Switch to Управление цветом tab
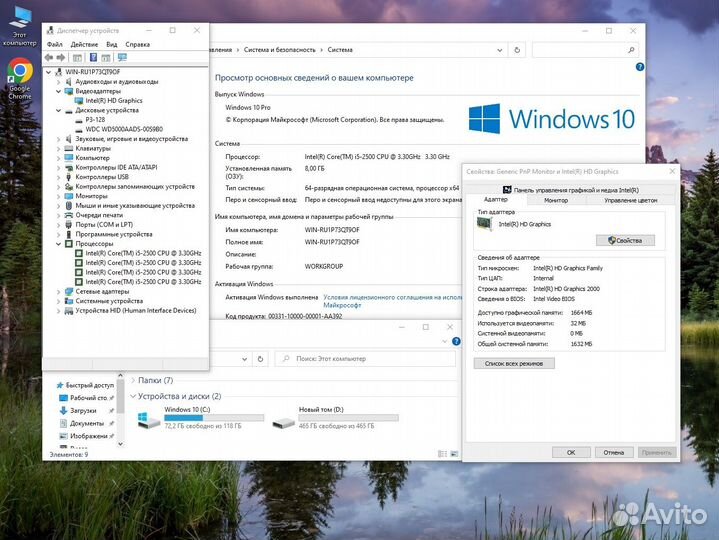This screenshot has height=540, width=719. tap(631, 200)
